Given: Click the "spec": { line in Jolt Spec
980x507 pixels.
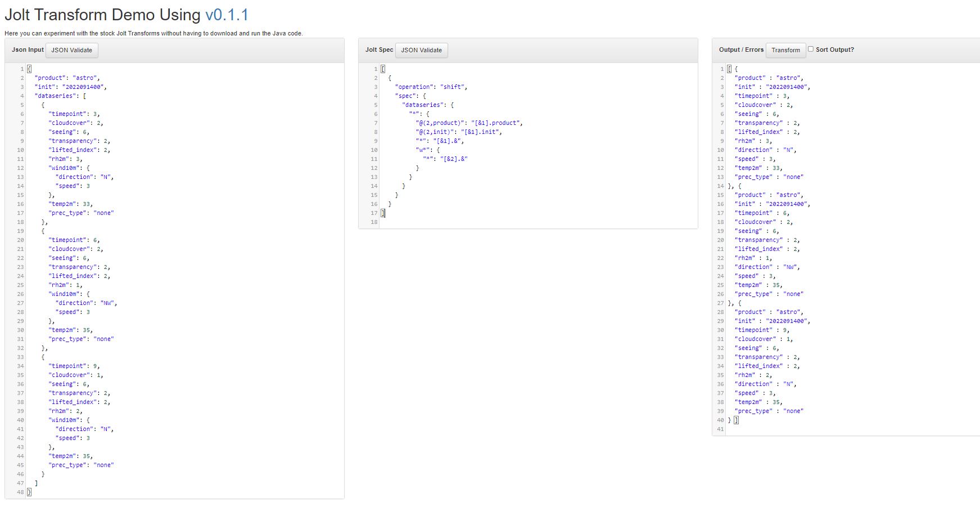Looking at the screenshot, I should click(x=410, y=96).
